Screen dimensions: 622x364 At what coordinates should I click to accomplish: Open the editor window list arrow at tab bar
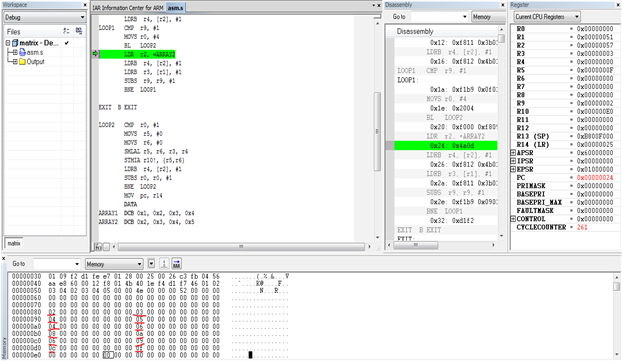[x=374, y=6]
